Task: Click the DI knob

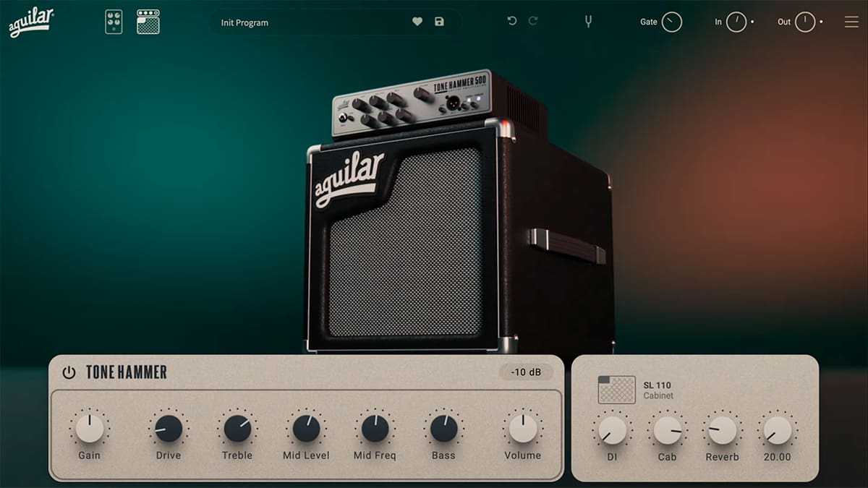Action: click(613, 430)
